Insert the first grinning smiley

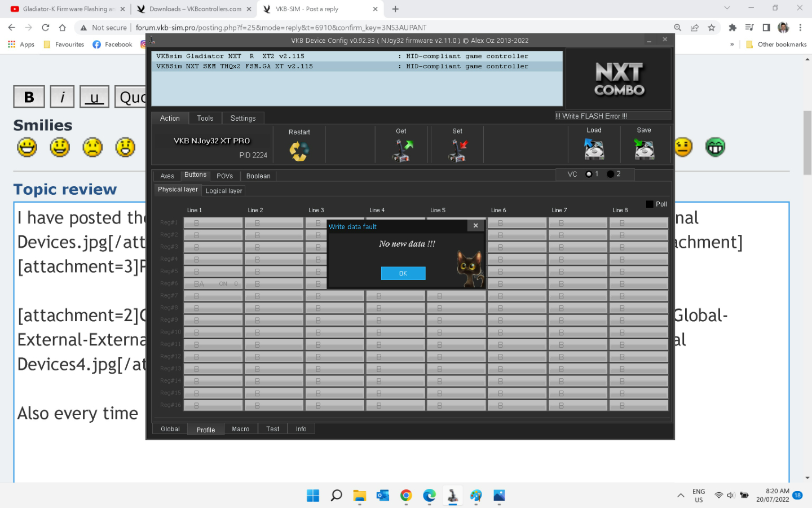[27, 147]
